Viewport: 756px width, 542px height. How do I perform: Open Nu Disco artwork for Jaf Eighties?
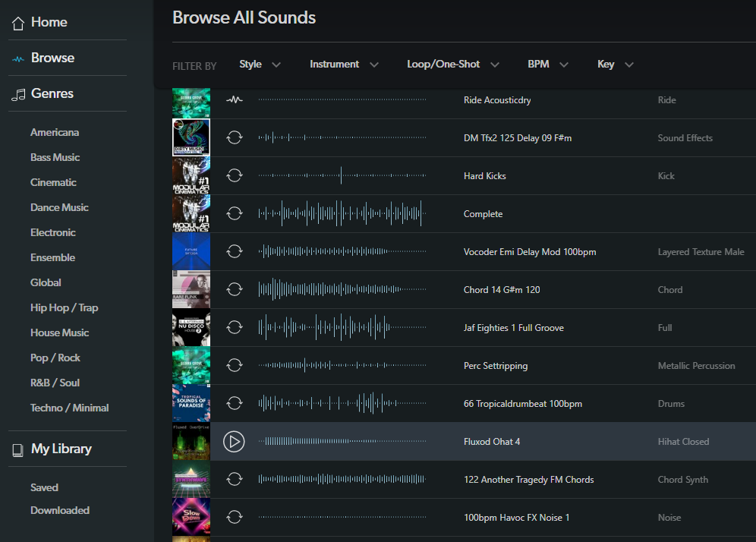(191, 327)
